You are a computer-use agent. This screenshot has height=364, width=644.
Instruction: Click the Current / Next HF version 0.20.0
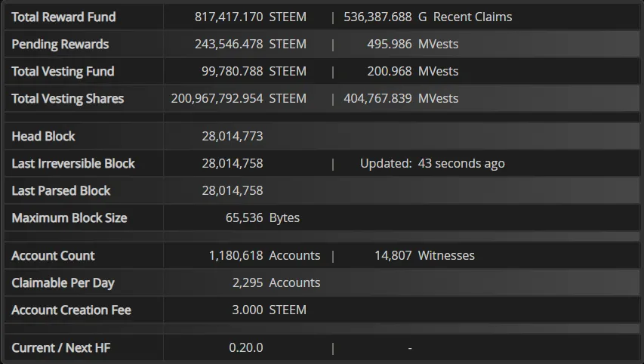246,347
